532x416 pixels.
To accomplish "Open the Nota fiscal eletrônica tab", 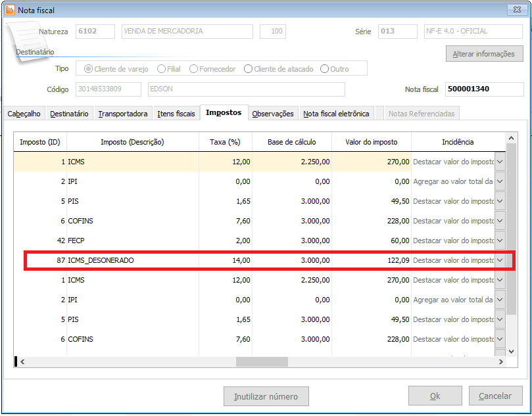I will (x=336, y=114).
